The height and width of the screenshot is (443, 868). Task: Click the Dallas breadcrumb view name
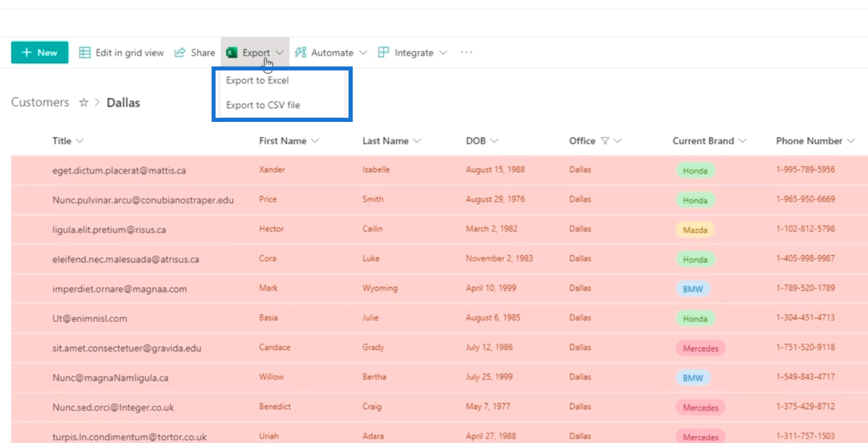click(123, 102)
